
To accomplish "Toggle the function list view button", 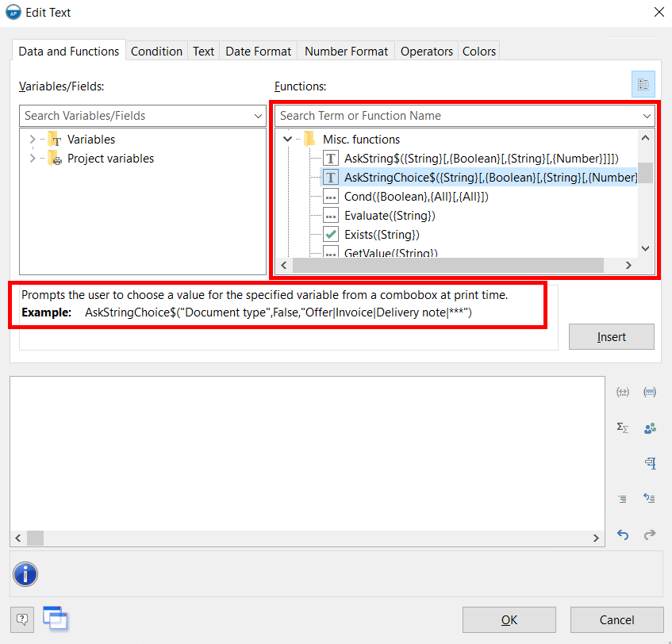I will click(x=643, y=84).
